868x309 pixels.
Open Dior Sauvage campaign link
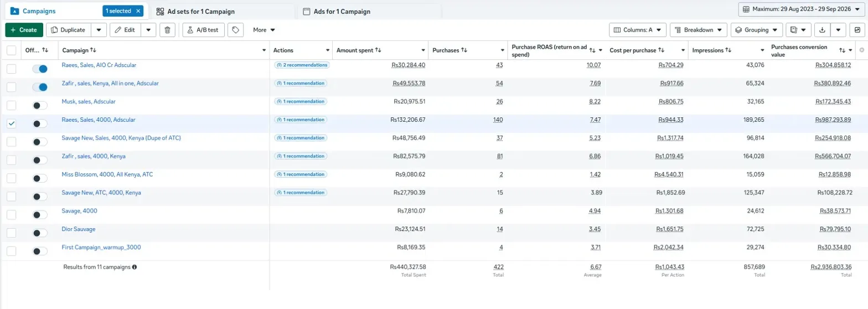pos(79,229)
